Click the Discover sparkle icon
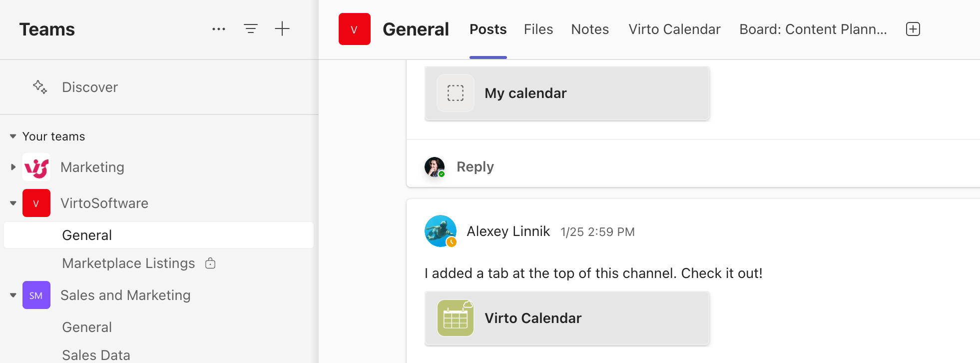 (40, 87)
